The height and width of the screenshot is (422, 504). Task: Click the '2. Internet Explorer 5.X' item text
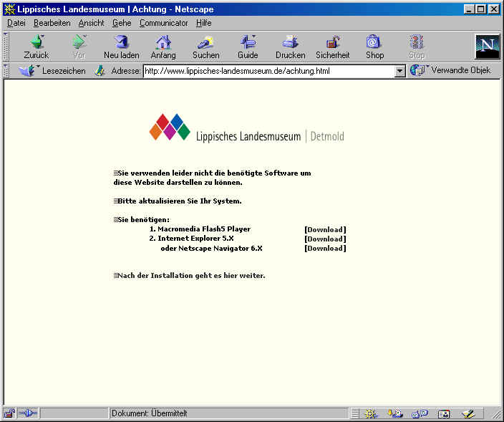(x=192, y=239)
